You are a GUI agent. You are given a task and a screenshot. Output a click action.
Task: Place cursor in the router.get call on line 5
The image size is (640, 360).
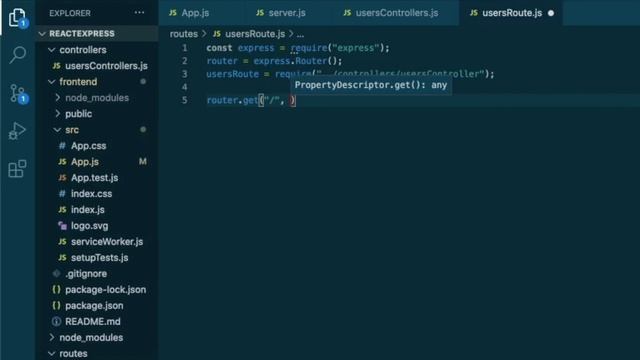pos(251,100)
